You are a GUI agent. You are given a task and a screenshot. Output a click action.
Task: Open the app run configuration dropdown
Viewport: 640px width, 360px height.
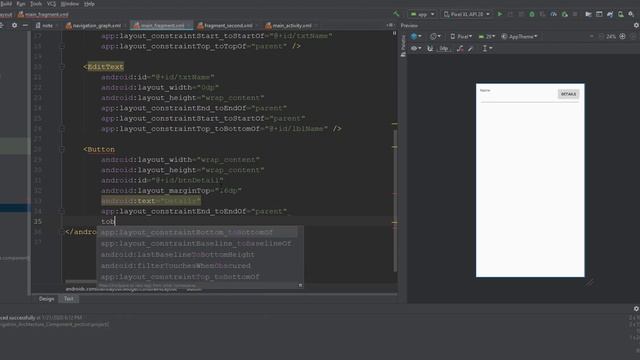pos(422,14)
